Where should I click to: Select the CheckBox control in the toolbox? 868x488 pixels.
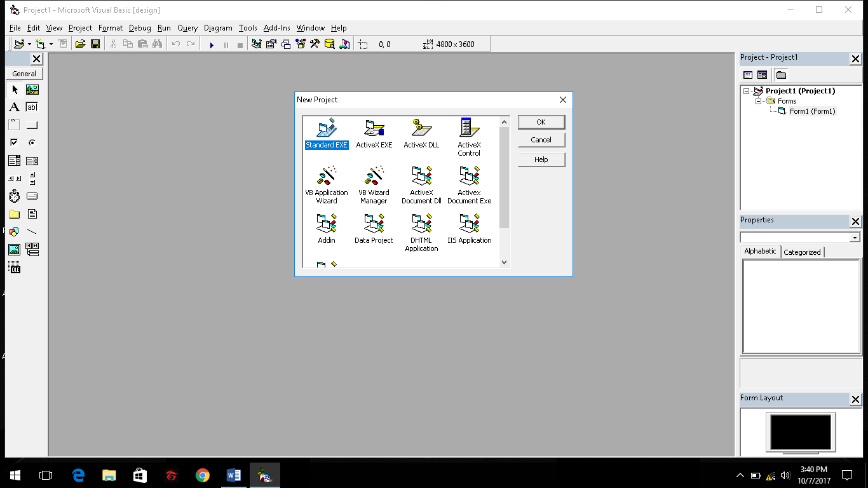tap(14, 142)
